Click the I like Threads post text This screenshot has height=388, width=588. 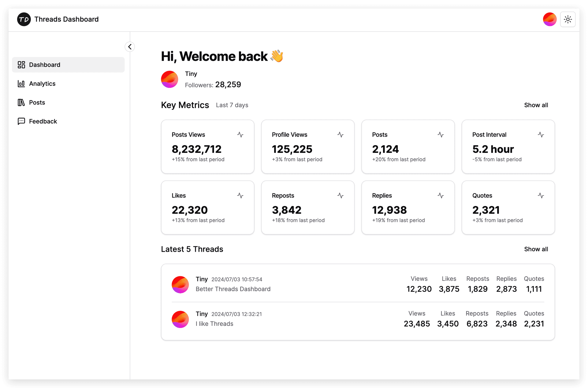(x=214, y=324)
